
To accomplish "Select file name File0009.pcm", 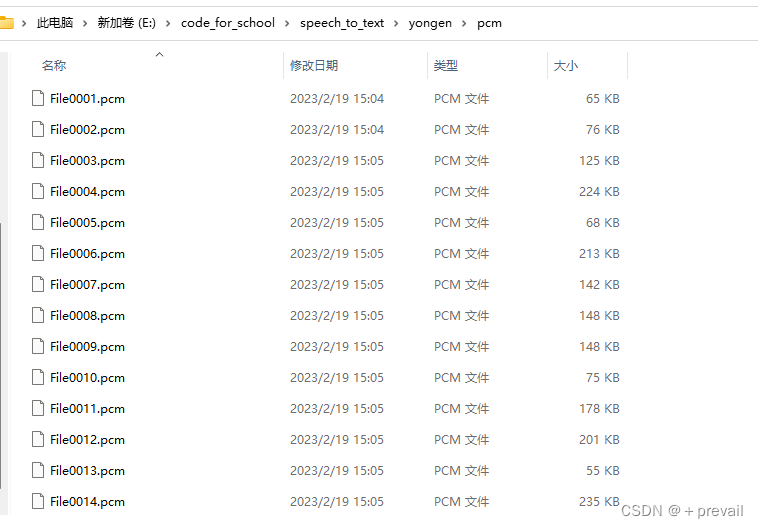I will pos(87,347).
